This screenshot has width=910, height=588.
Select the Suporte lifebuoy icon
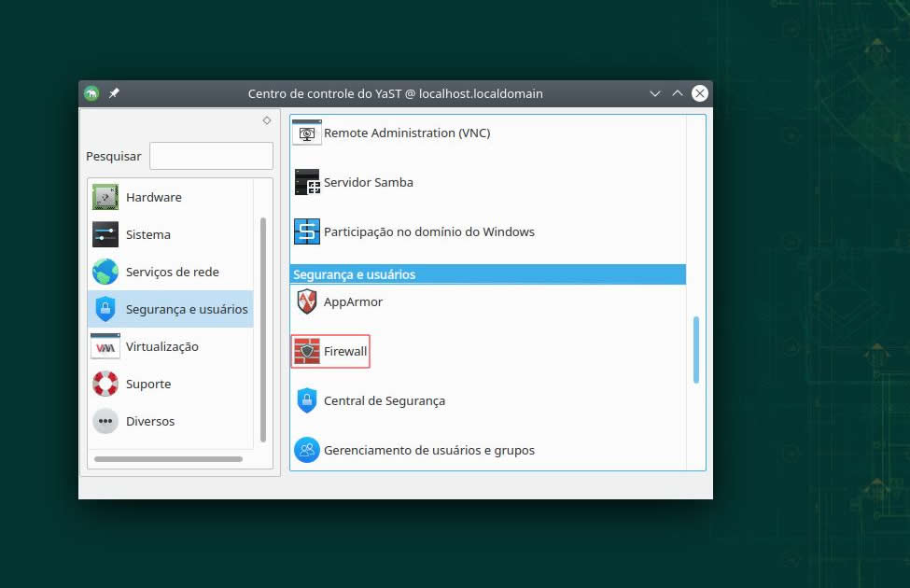click(x=105, y=384)
